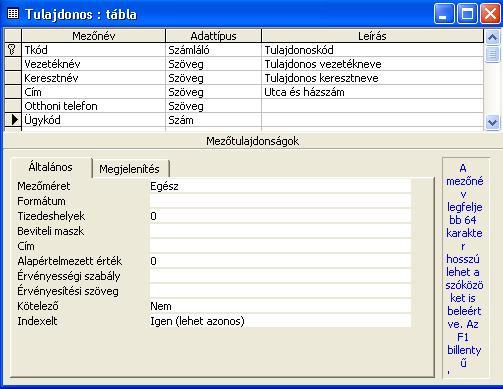Click the Mezőméret property label
This screenshot has height=389, width=503.
tap(44, 186)
